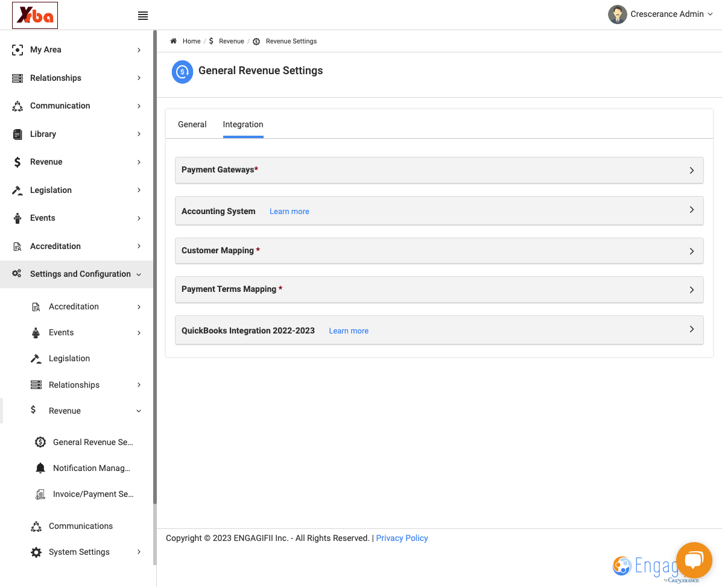
Task: Click Accreditation submenu icon under Settings
Action: click(36, 307)
